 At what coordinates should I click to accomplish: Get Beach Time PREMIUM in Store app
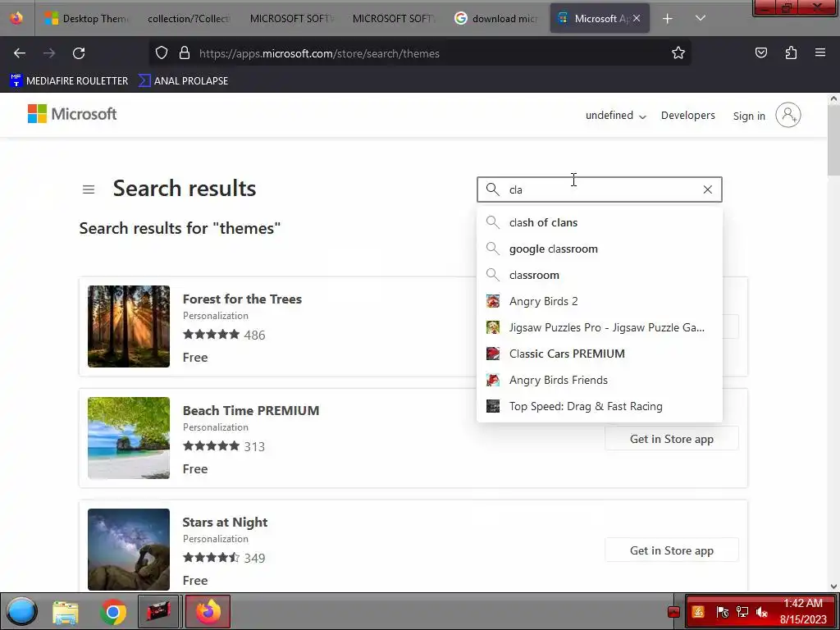pos(672,439)
